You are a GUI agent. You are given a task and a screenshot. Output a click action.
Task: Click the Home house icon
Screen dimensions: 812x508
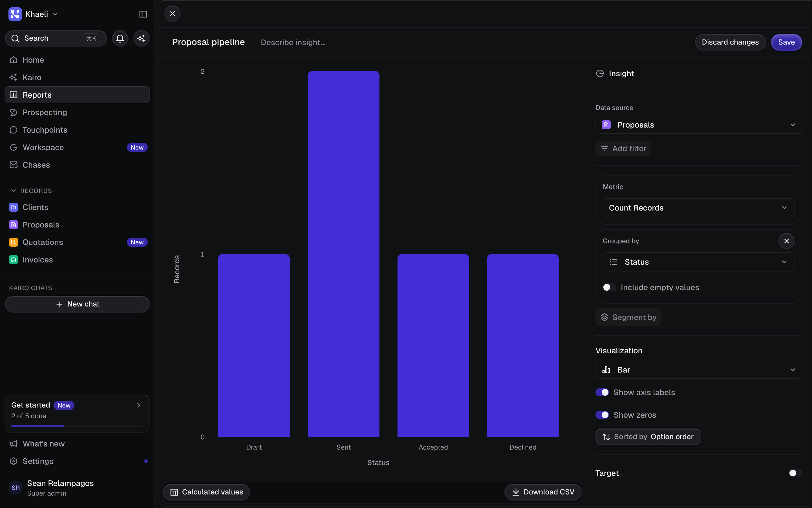[14, 60]
